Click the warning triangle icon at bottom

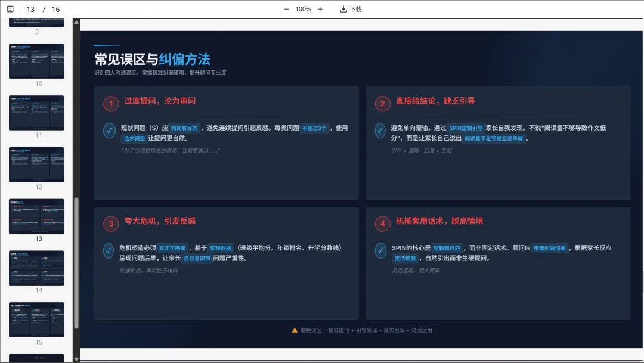[x=295, y=330]
